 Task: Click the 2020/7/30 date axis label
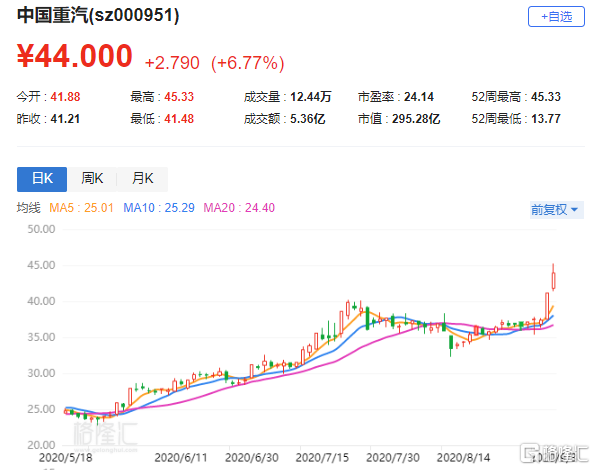[x=393, y=458]
